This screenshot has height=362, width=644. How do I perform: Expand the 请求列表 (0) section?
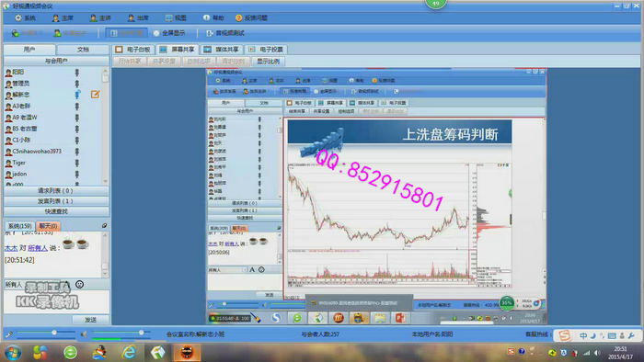point(56,190)
